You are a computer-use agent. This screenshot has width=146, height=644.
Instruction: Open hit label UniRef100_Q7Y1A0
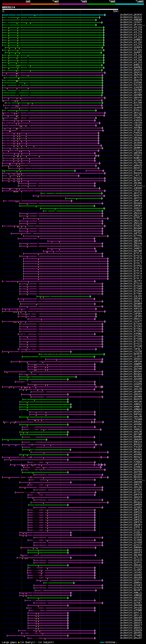(x=131, y=100)
